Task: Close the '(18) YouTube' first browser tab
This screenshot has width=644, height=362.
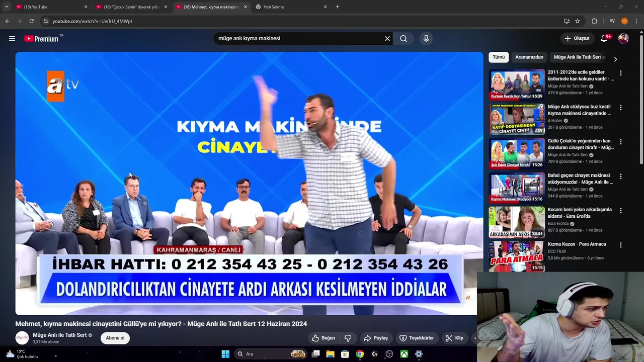Action: click(x=86, y=7)
